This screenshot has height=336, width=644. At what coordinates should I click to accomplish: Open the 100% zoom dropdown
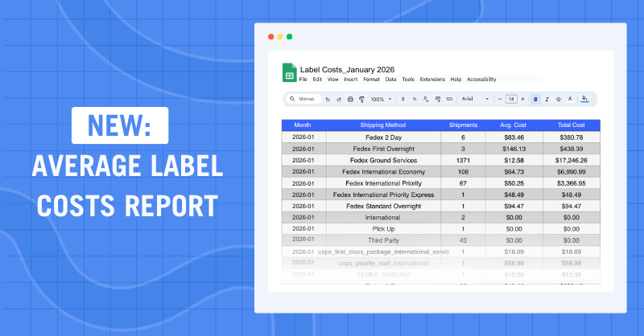click(381, 99)
